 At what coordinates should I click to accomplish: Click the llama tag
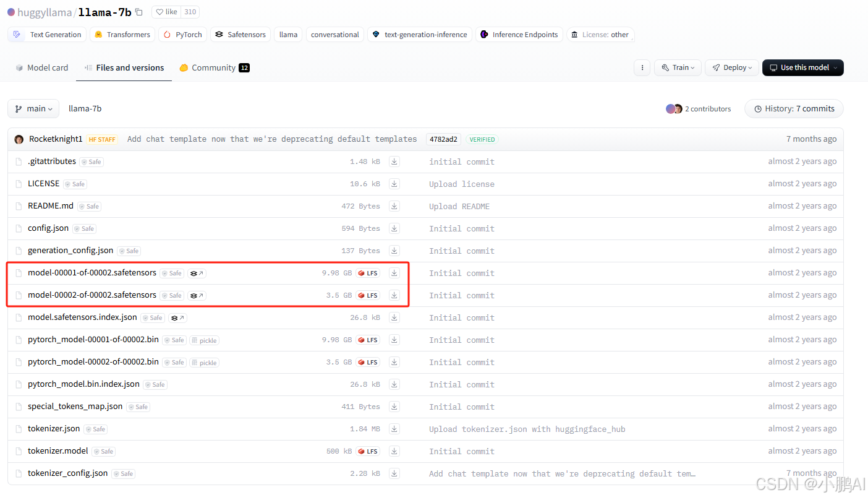pyautogui.click(x=288, y=35)
